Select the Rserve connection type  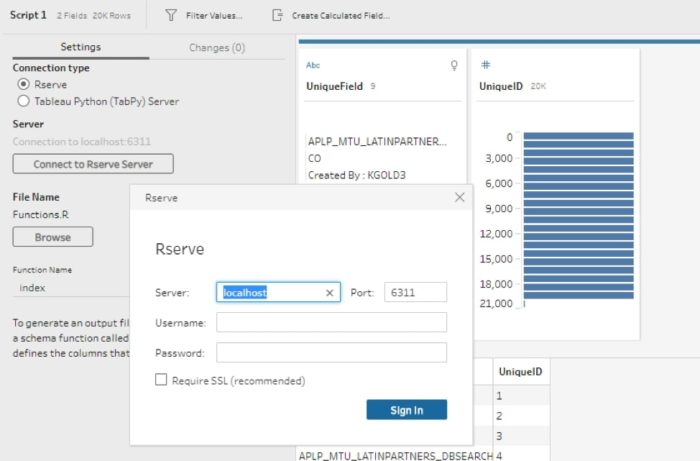click(x=24, y=85)
